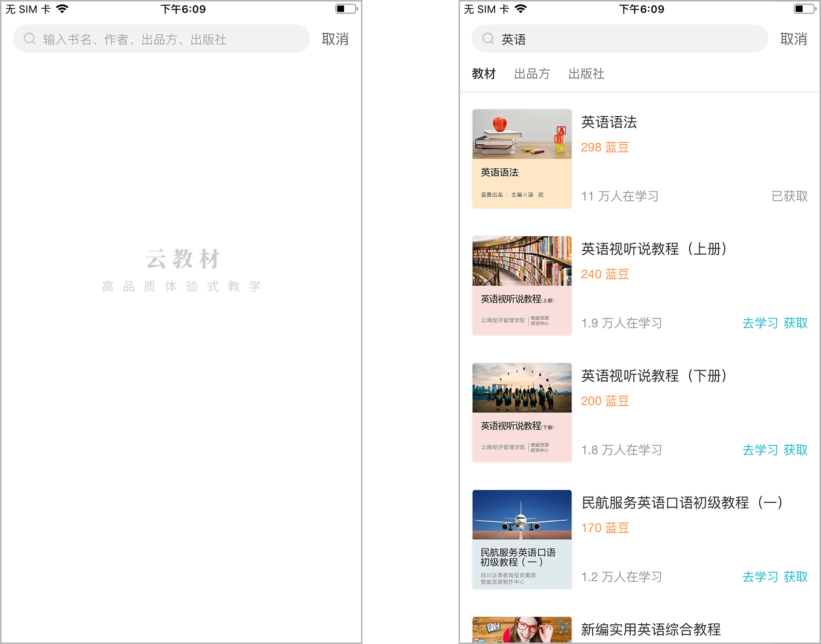This screenshot has height=644, width=821.
Task: Tap 获取 for 英语视听说教程（下册）
Action: coord(795,450)
